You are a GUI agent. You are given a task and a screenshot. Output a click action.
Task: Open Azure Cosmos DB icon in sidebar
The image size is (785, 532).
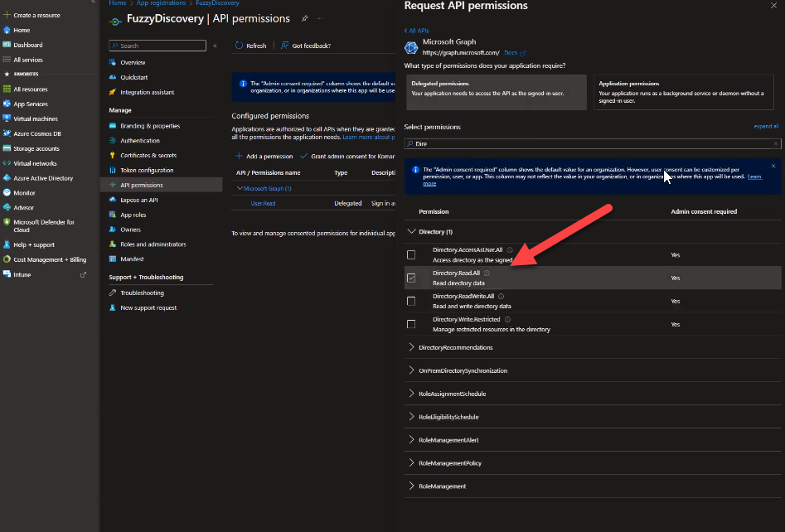7,133
